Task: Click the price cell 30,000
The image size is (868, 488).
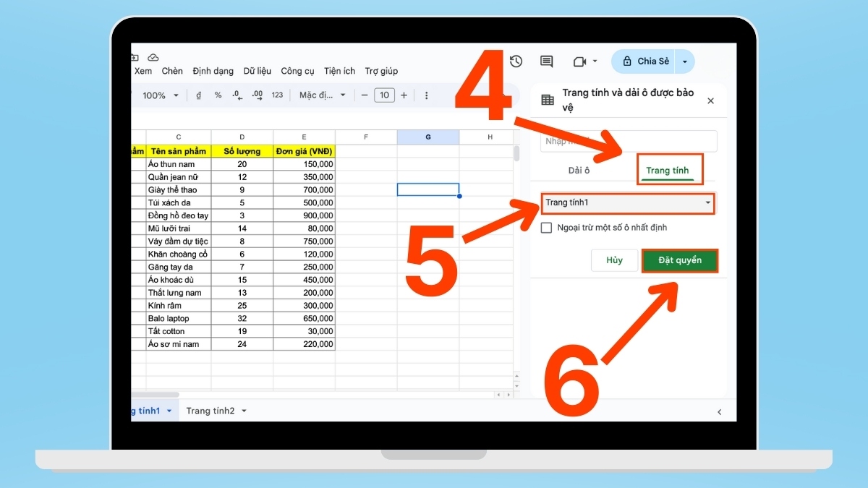Action: (305, 331)
